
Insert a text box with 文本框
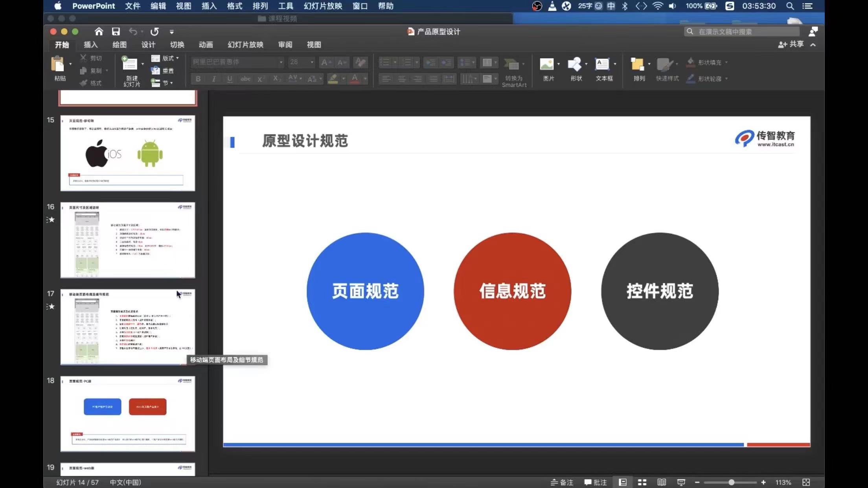[602, 64]
